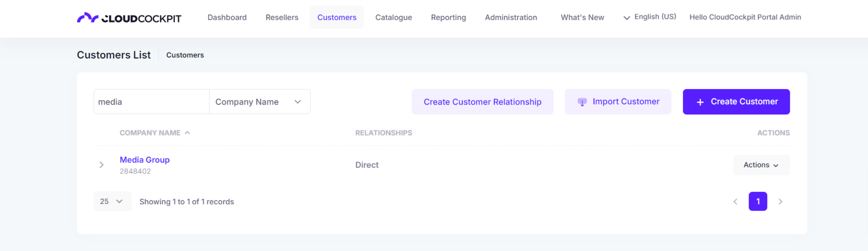Click the CloudCockpit logo

129,18
